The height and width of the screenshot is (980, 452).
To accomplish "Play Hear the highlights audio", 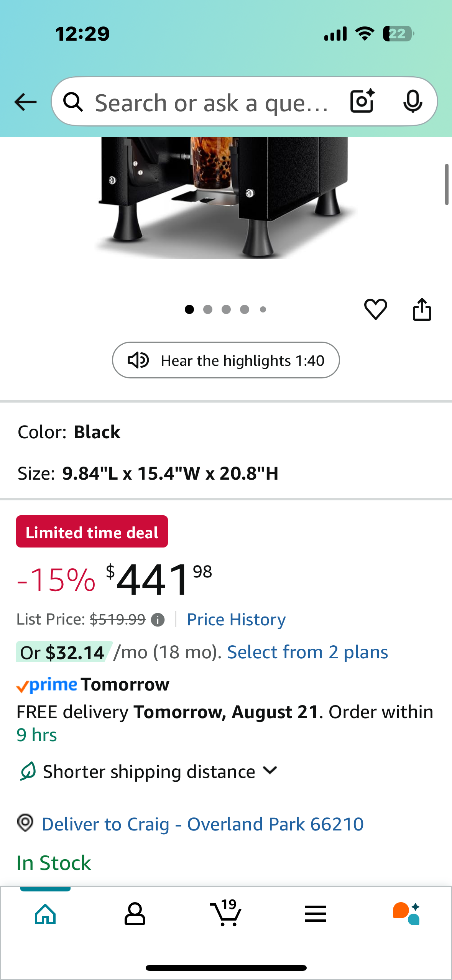I will [x=226, y=360].
